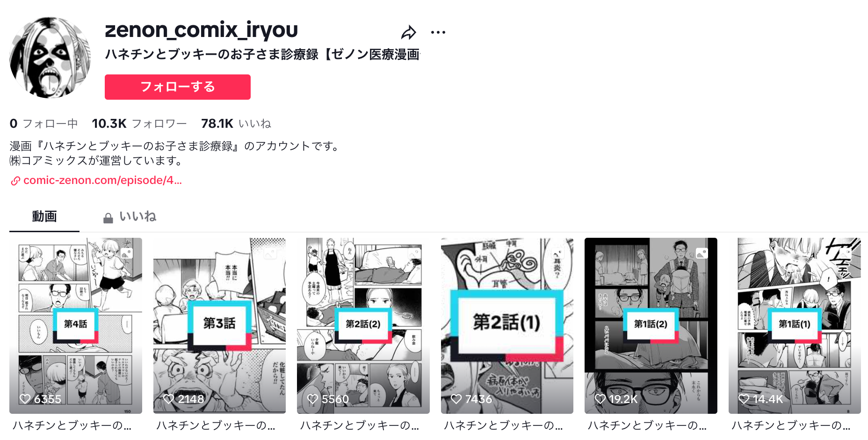The image size is (868, 440).
Task: Click the share arrow icon
Action: tap(409, 32)
